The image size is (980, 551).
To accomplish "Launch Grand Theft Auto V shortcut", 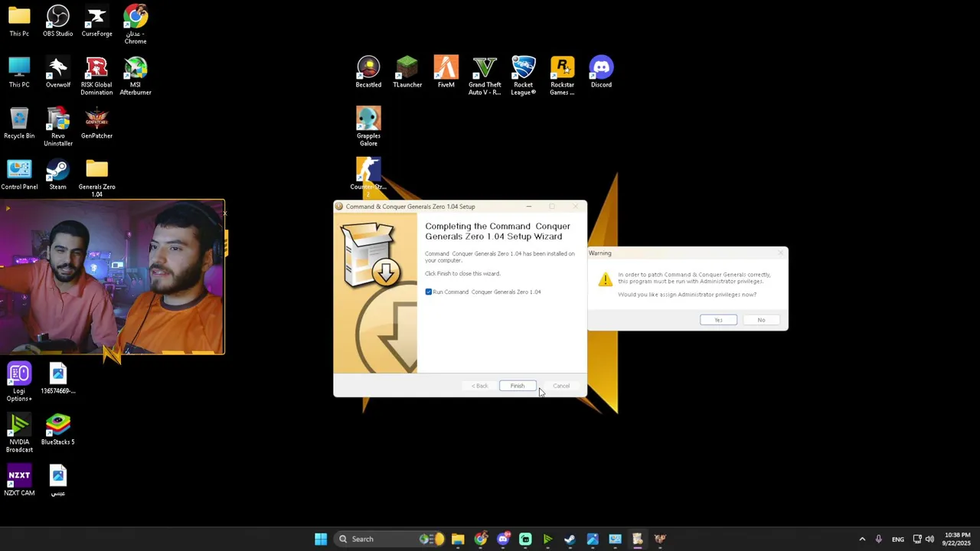I will 485,76.
